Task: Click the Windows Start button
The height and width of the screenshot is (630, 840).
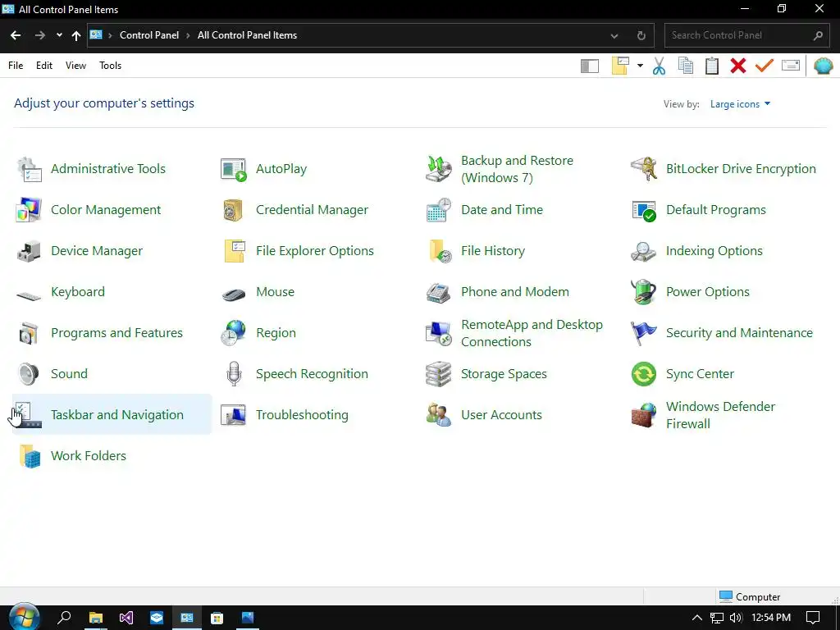Action: point(24,618)
